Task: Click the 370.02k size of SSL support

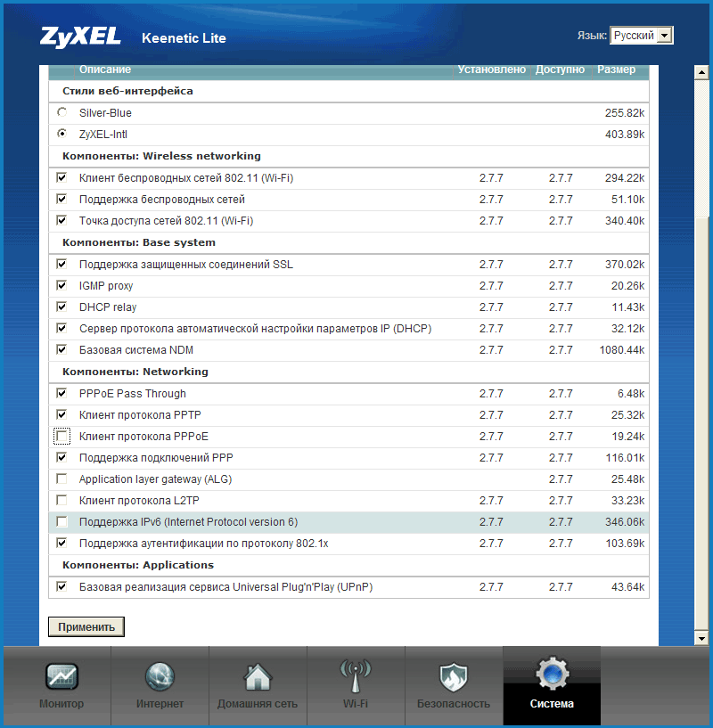Action: click(x=625, y=264)
